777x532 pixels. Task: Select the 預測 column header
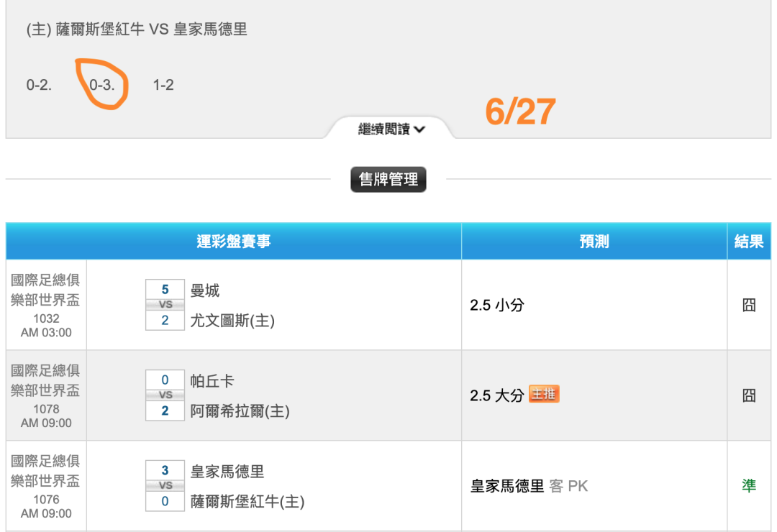point(594,242)
